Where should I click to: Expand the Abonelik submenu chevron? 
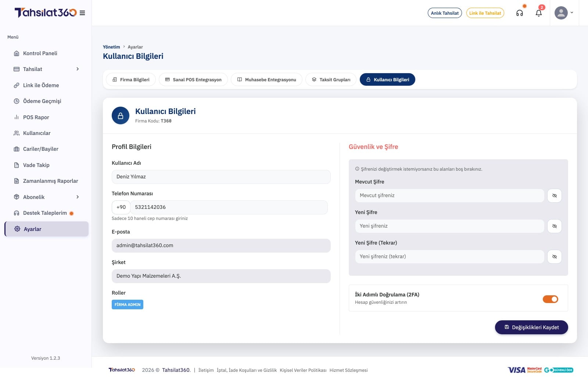click(x=78, y=197)
